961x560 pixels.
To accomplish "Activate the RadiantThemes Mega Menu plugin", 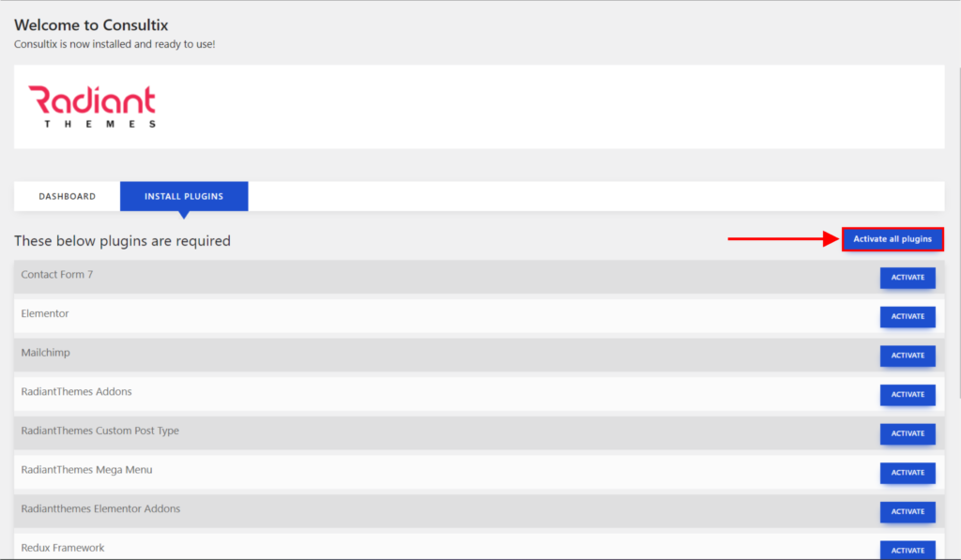I will [907, 473].
